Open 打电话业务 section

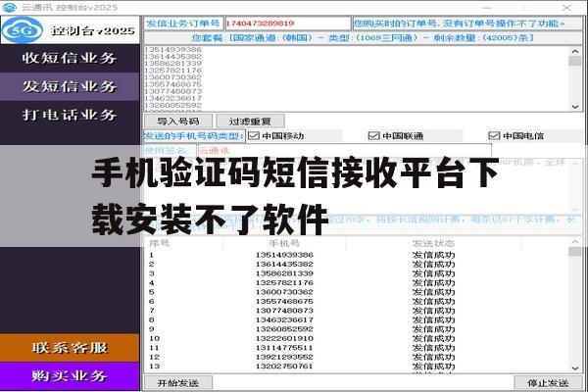(x=70, y=115)
